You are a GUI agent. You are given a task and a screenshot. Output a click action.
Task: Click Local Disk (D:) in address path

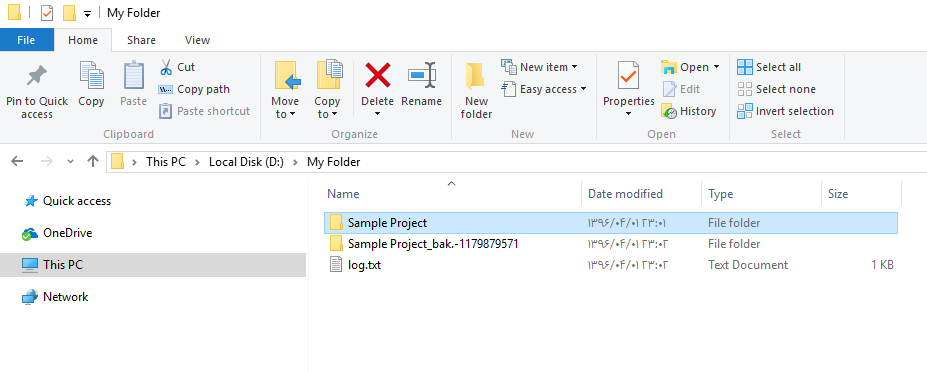247,161
